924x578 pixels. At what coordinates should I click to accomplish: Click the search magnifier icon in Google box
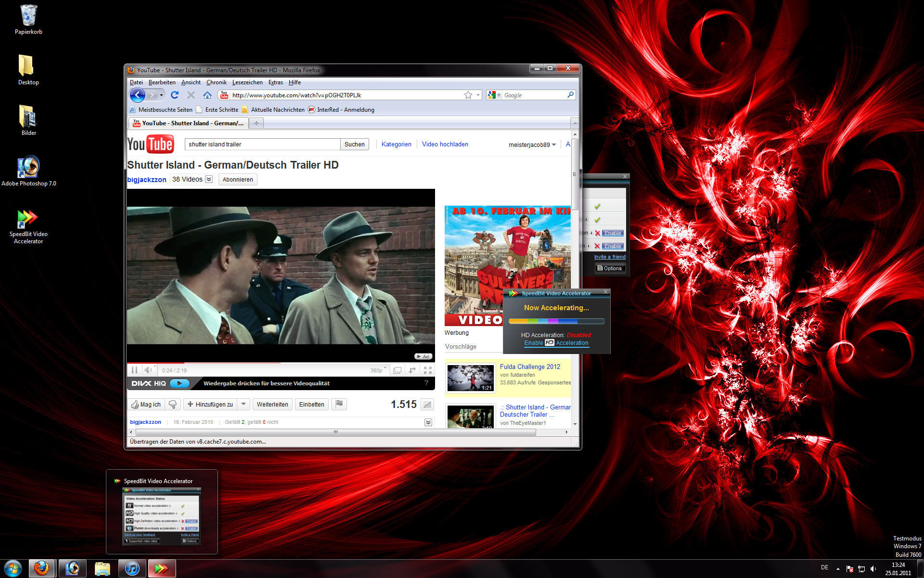(x=570, y=95)
